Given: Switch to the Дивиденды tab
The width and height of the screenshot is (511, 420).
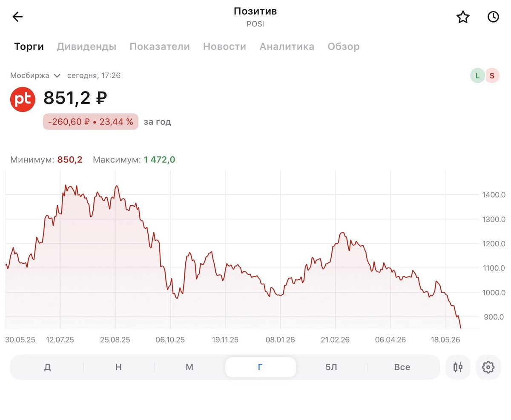Looking at the screenshot, I should tap(86, 46).
